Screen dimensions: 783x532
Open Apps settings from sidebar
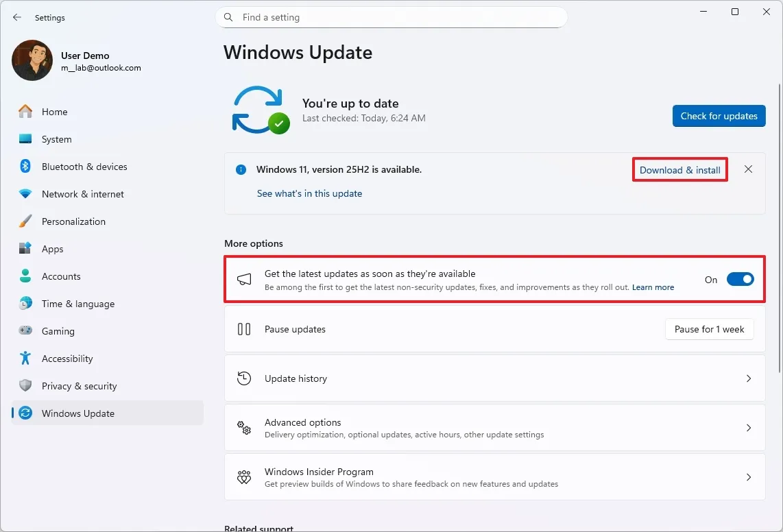[x=25, y=249]
